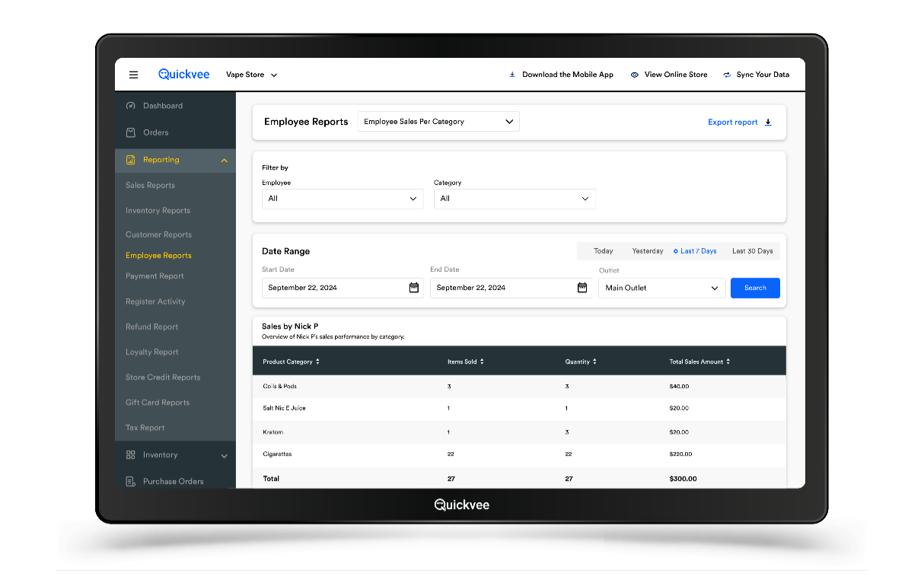Click the Kratom row label

(272, 432)
